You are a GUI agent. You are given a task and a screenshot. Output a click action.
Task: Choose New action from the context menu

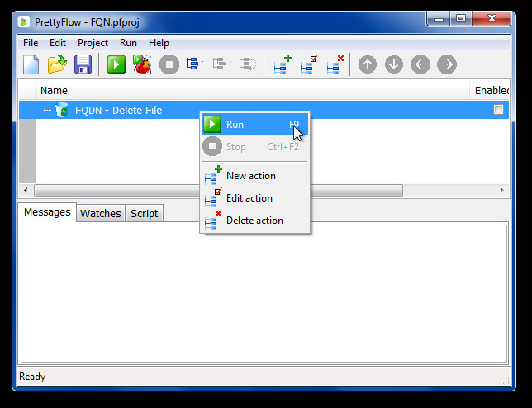pos(254,176)
